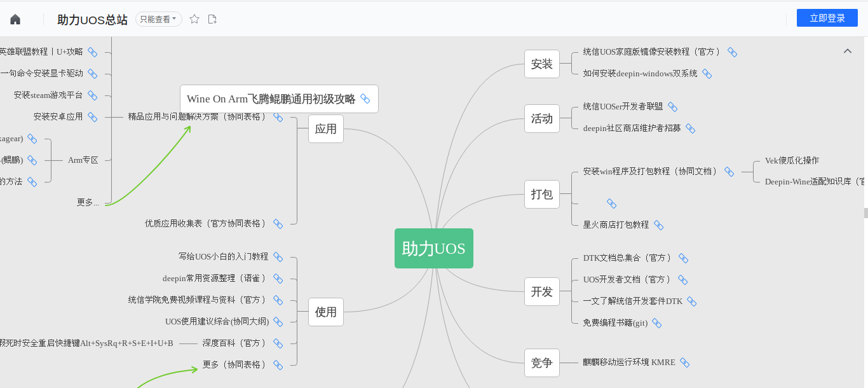Open the link icon beside 星火商店打包教程
Screen dimensions: 868x388
(659, 225)
